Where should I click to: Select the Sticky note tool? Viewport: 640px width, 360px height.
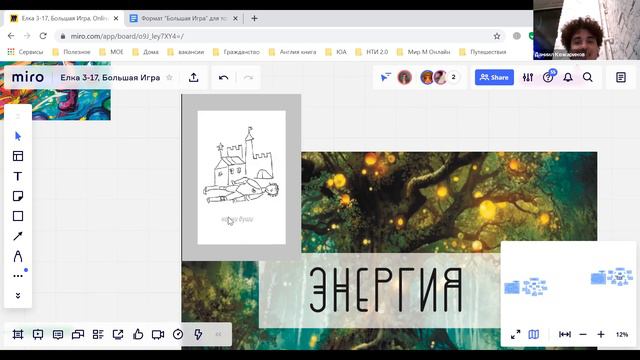pos(18,196)
